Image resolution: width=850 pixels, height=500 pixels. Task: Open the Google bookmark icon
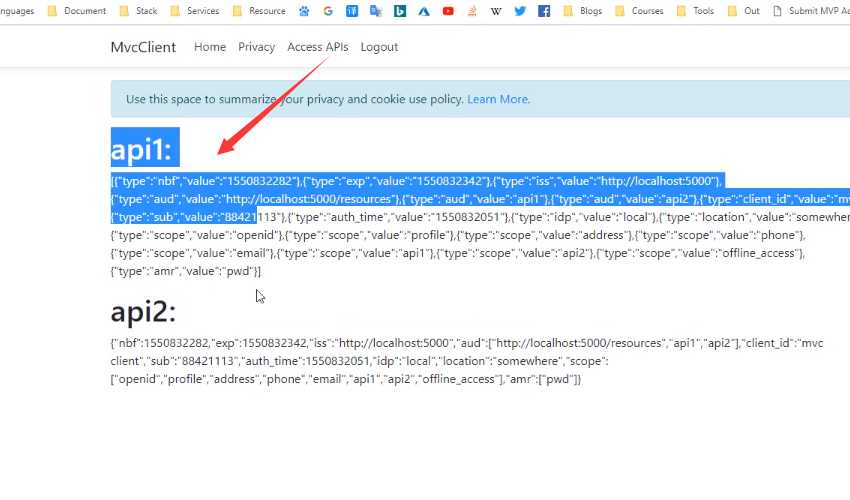pos(328,11)
